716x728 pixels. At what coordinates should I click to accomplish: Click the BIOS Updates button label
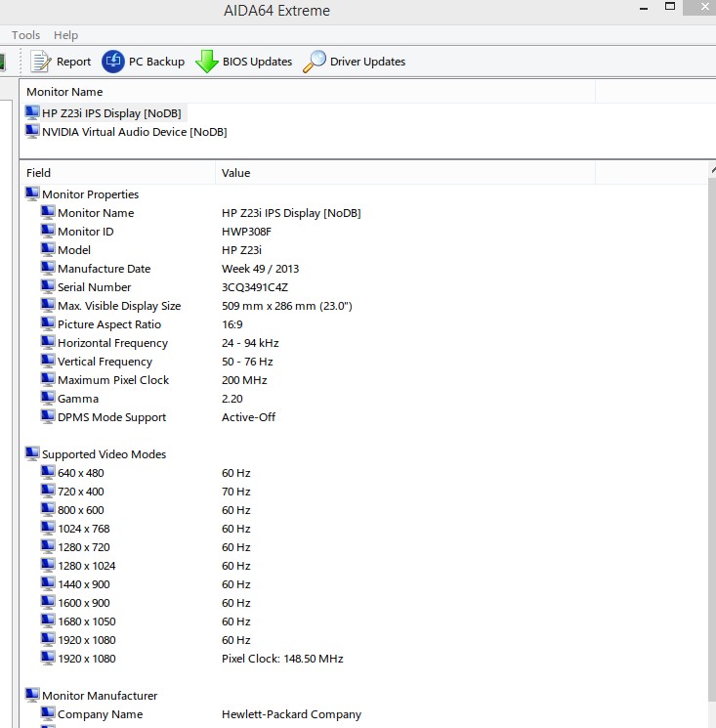[257, 62]
